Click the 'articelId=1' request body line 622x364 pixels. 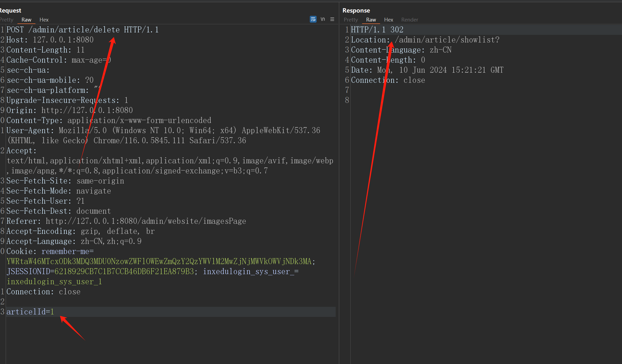click(30, 312)
